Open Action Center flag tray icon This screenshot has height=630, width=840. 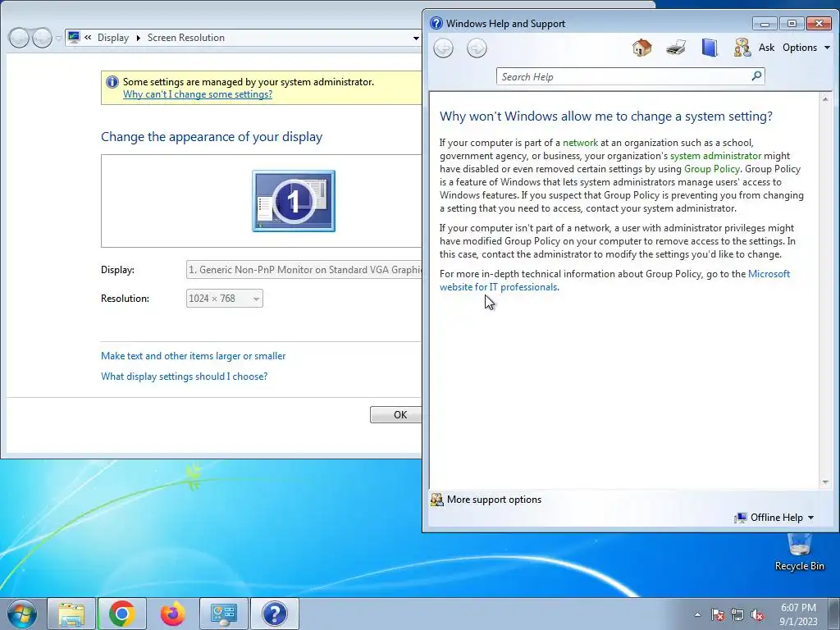pos(718,614)
